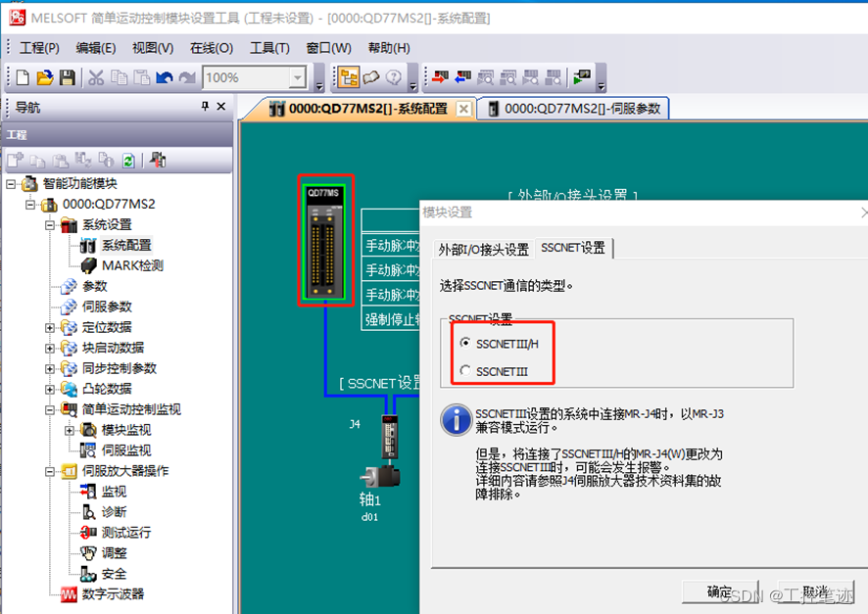Pin the navigation panel
The width and height of the screenshot is (868, 614).
pyautogui.click(x=206, y=106)
